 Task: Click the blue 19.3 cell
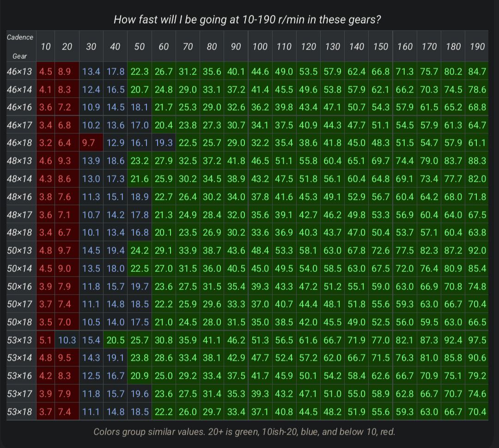(164, 143)
